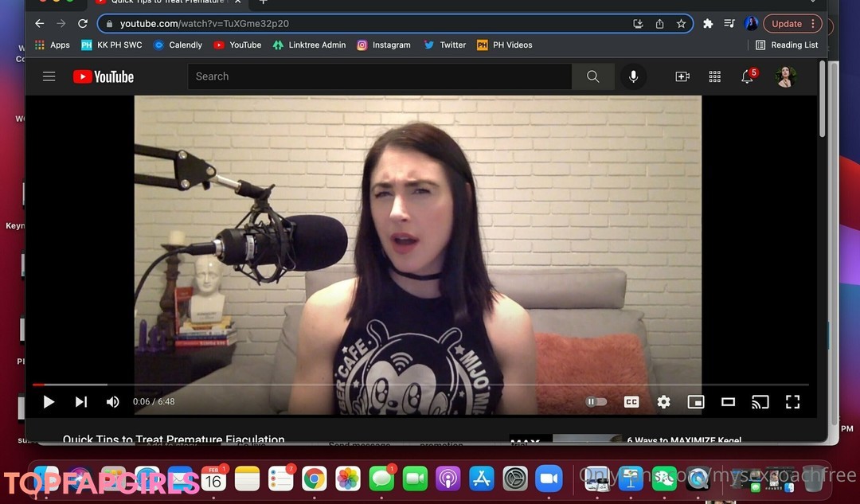Mute the video volume
860x504 pixels.
click(x=113, y=402)
